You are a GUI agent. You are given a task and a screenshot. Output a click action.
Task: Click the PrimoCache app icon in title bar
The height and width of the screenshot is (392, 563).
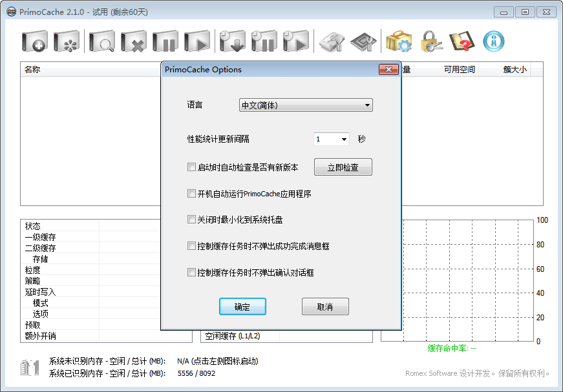pos(12,12)
